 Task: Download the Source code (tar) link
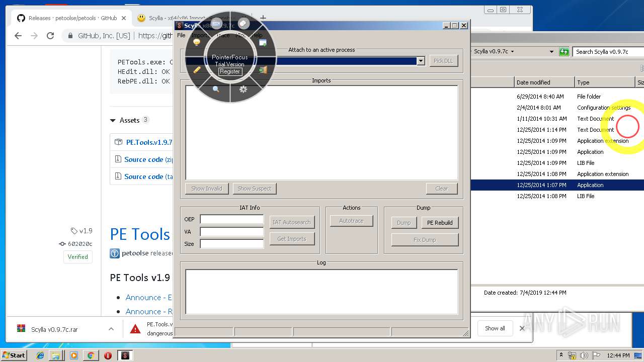(x=149, y=176)
